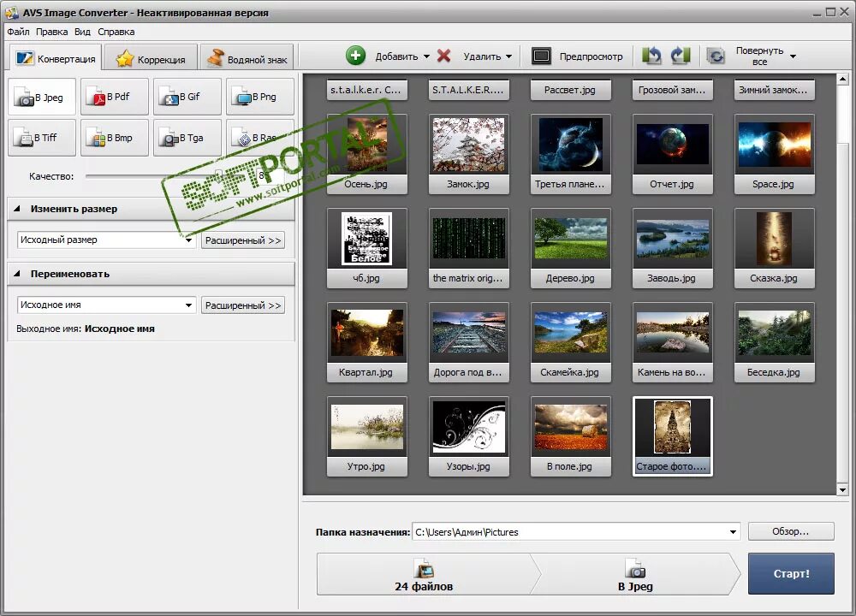This screenshot has height=616, width=856.
Task: Open the Вид menu
Action: coord(82,32)
